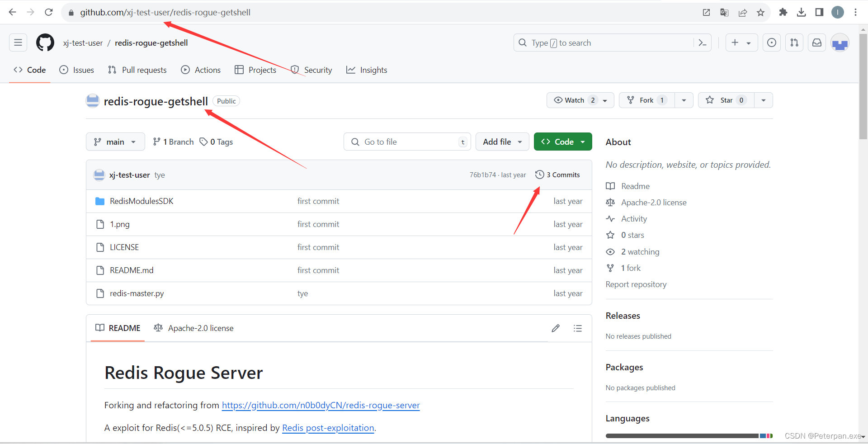Open the 76b1b74 commit hash
Screen dimensions: 868x444
click(x=482, y=175)
